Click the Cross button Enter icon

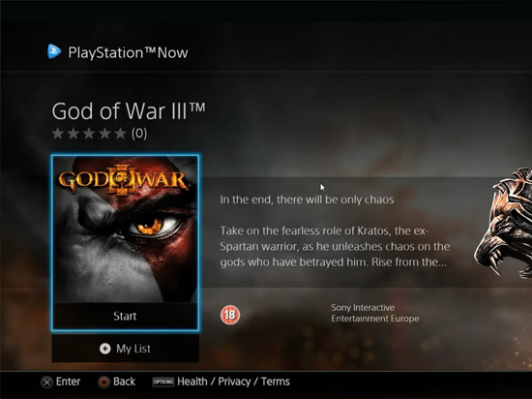(x=46, y=383)
